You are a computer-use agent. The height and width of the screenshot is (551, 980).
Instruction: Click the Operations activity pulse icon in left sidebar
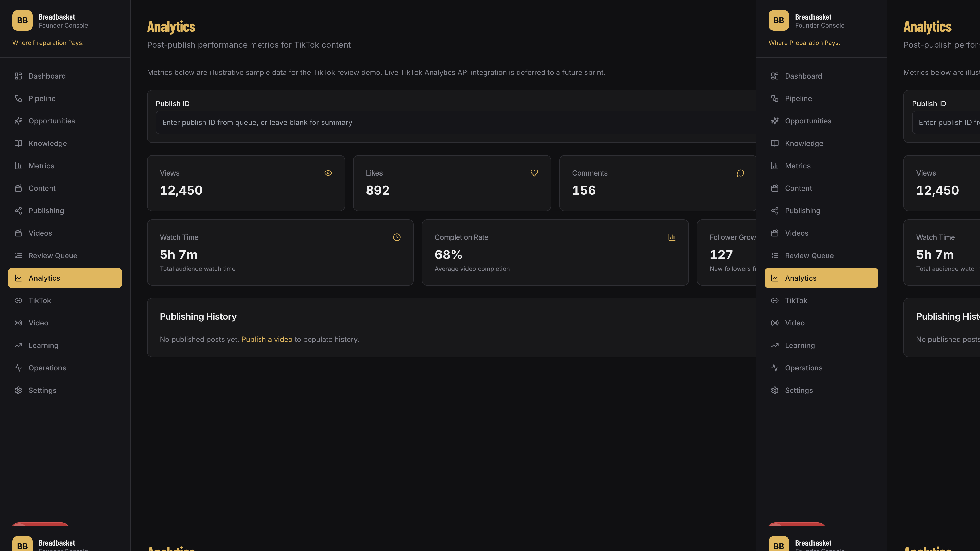point(18,368)
